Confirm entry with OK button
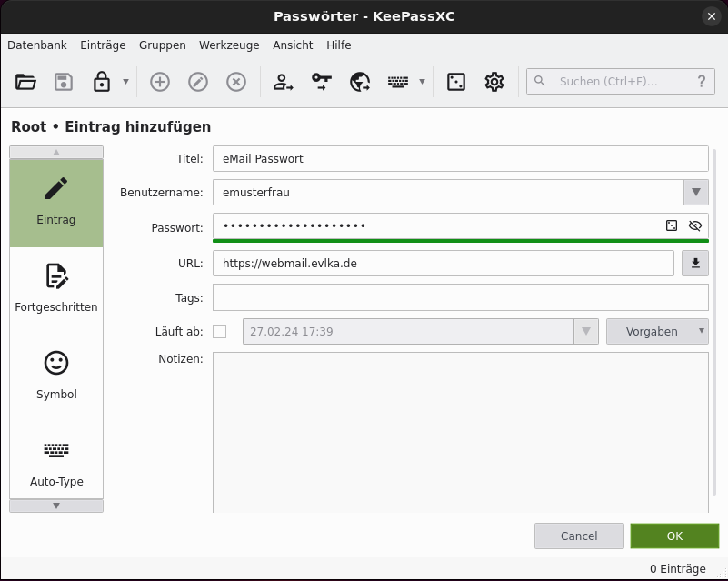The height and width of the screenshot is (581, 728). pyautogui.click(x=674, y=536)
